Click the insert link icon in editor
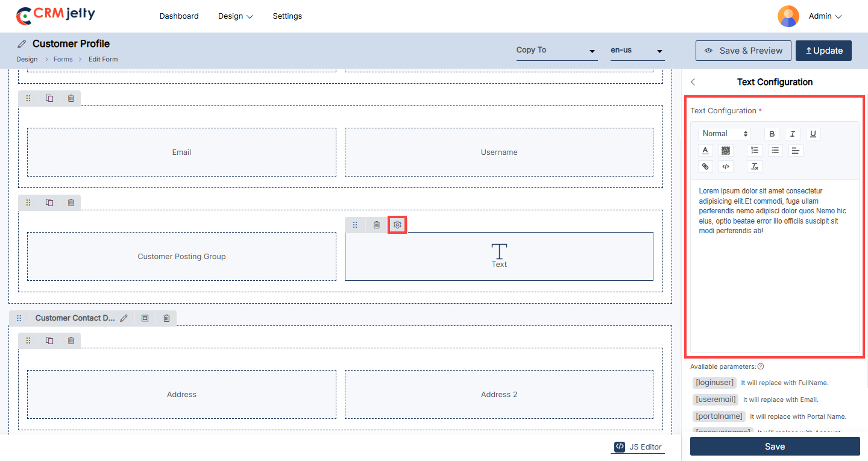The image size is (868, 461). pos(705,166)
